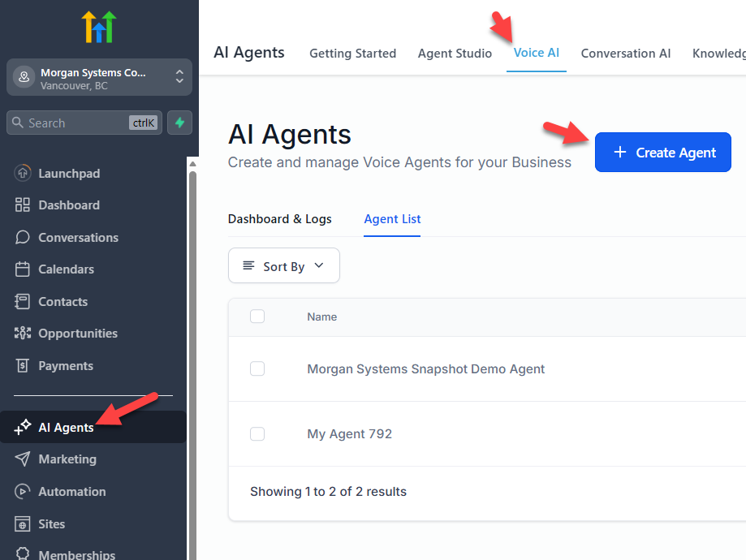Click the Calendars icon
The width and height of the screenshot is (746, 560).
click(23, 269)
